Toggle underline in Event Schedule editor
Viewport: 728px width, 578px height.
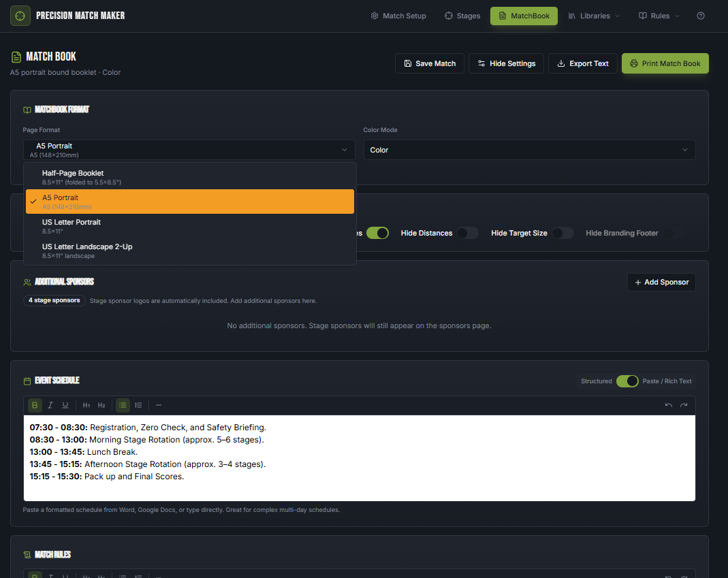point(65,405)
